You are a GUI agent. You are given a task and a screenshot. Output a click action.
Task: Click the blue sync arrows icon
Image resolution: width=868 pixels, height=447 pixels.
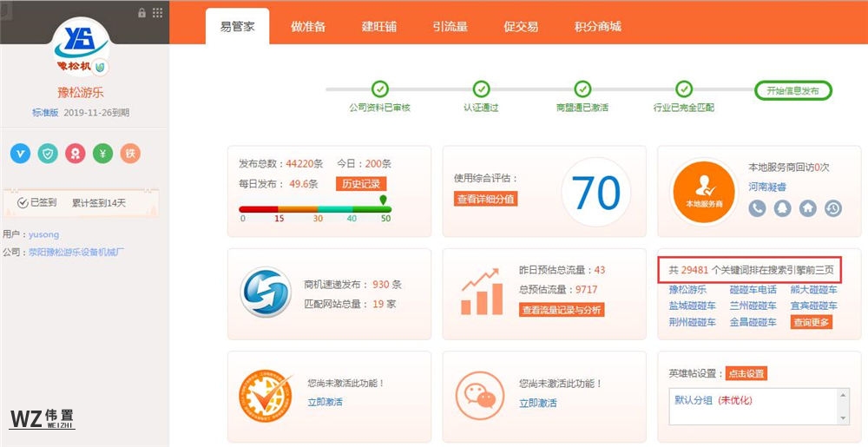tap(266, 292)
